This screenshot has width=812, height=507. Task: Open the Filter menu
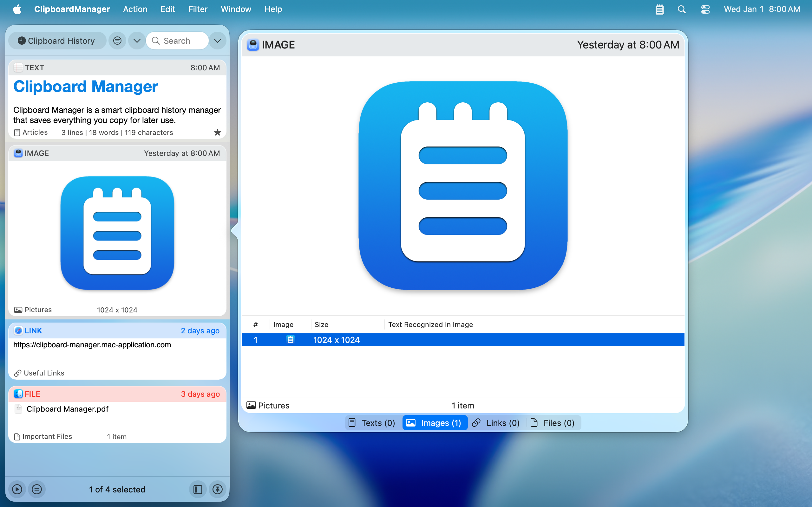198,9
